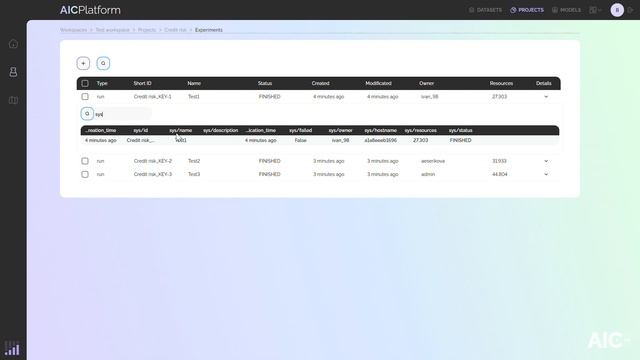Open the layout dropdown beside Models
This screenshot has width=640, height=360.
point(596,10)
